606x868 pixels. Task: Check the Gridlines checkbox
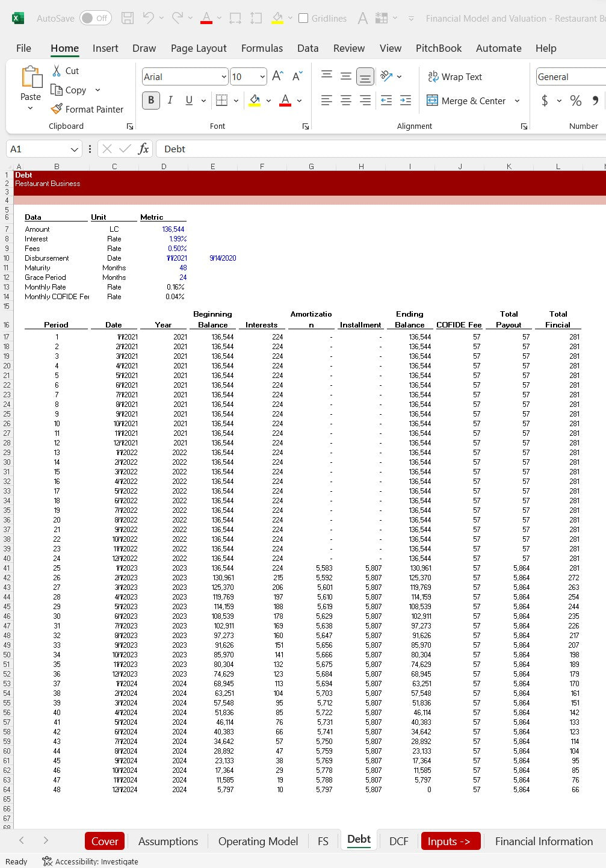303,18
